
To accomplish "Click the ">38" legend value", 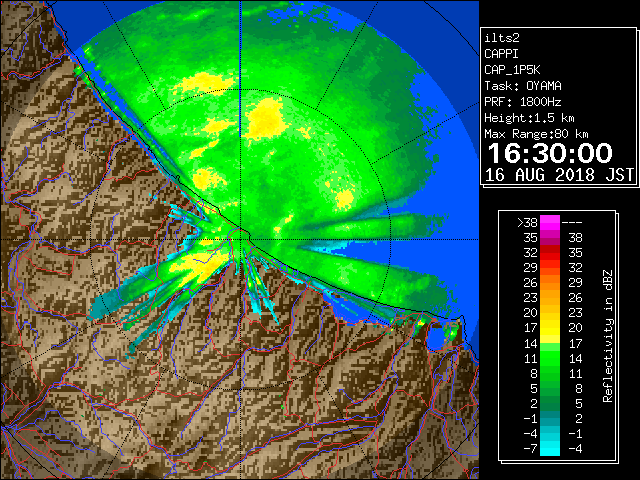I will point(527,223).
